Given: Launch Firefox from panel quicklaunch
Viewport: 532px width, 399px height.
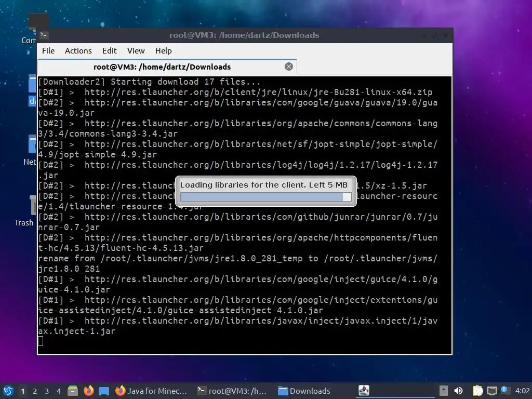Looking at the screenshot, I should point(88,391).
